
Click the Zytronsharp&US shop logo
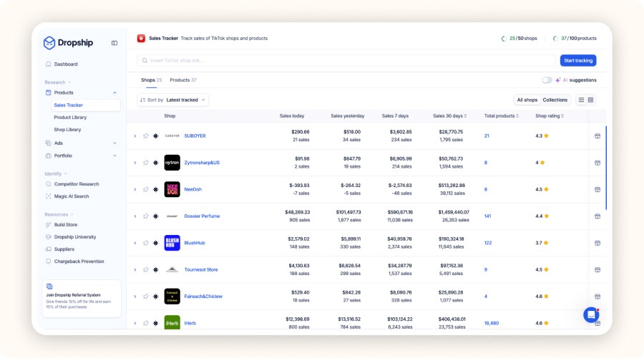[x=172, y=163]
